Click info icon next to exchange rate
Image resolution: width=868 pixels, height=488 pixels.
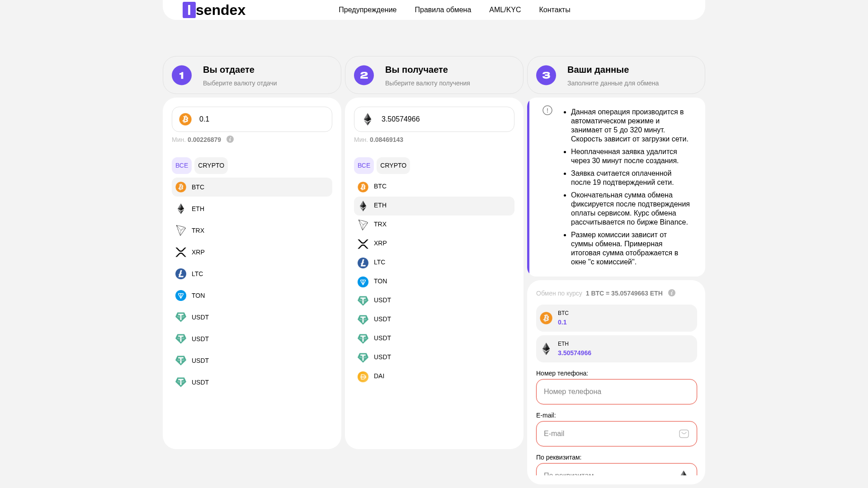[x=672, y=293]
